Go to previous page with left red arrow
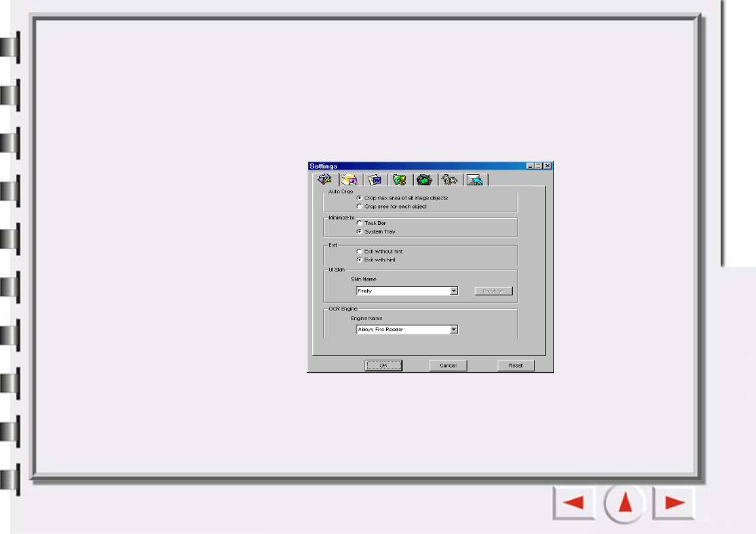Viewport: 756px width, 534px height. pos(574,502)
